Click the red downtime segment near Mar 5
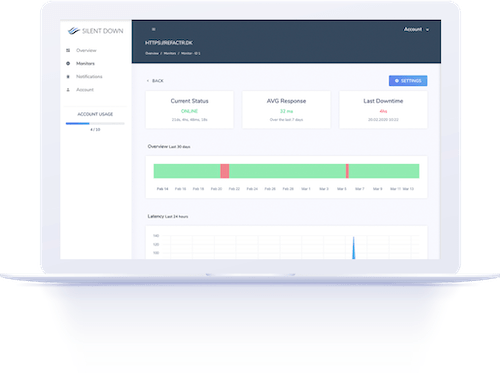Viewport: 500px width, 373px height. (x=347, y=171)
